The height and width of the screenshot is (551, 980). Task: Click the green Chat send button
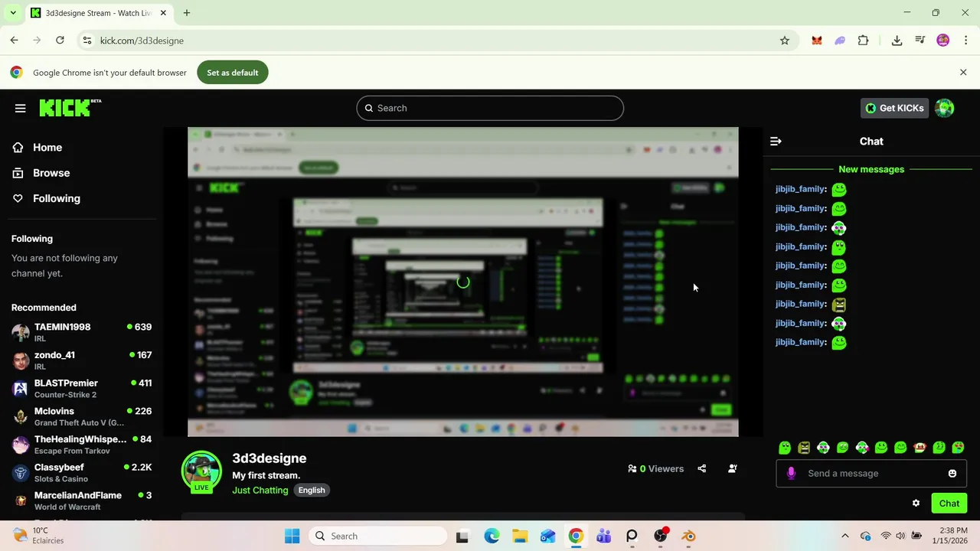pos(949,504)
